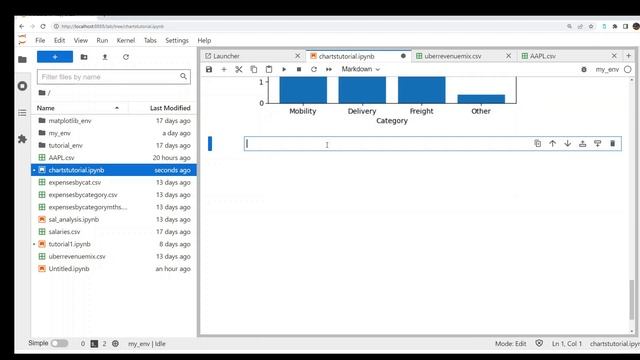Open the table of contents sidebar
The image size is (640, 360).
pyautogui.click(x=22, y=113)
